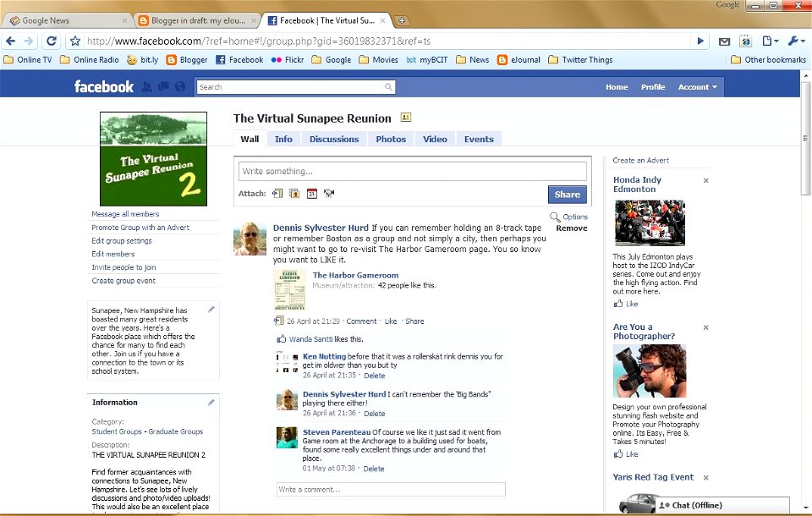Go back with browser back arrow
This screenshot has width=812, height=516.
coord(11,41)
